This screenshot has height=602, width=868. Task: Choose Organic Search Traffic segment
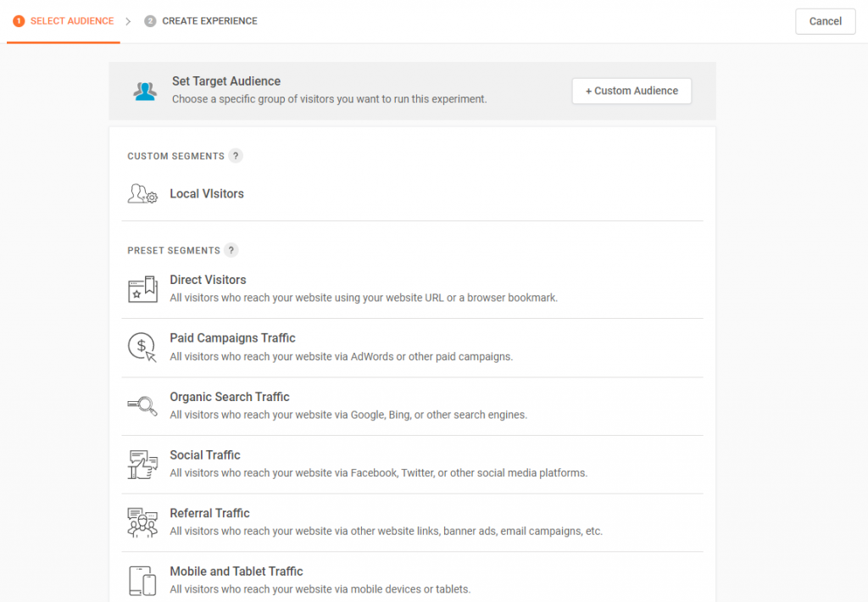pos(413,406)
